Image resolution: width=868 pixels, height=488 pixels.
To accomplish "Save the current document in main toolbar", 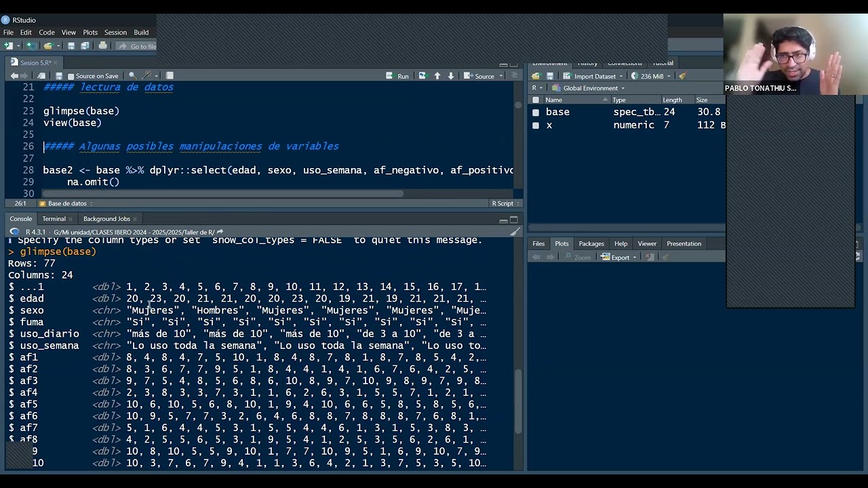I will tap(71, 46).
